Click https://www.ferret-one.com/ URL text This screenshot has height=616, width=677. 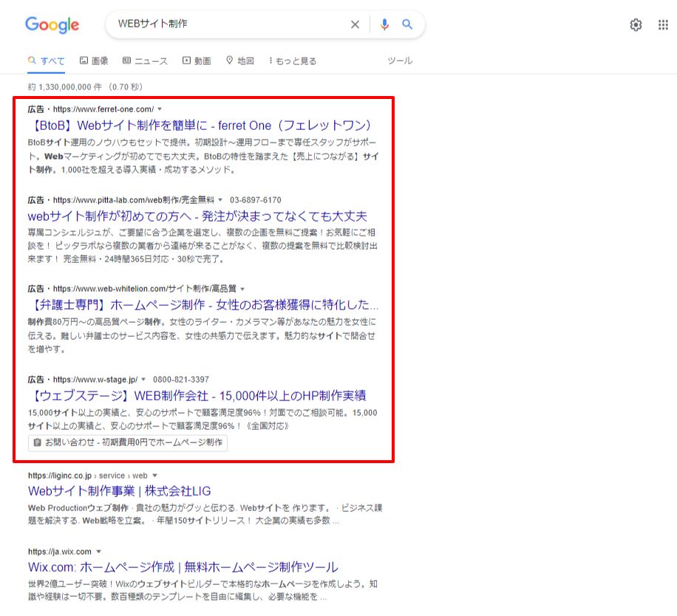point(103,109)
